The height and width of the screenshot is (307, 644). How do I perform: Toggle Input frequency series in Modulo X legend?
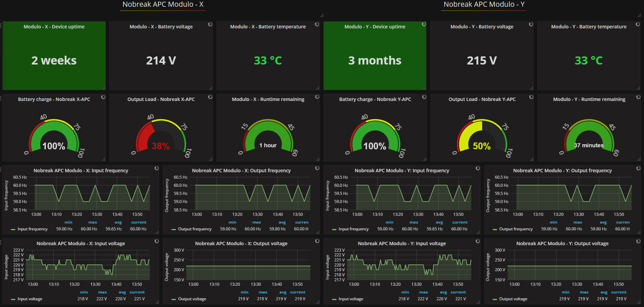click(x=32, y=229)
